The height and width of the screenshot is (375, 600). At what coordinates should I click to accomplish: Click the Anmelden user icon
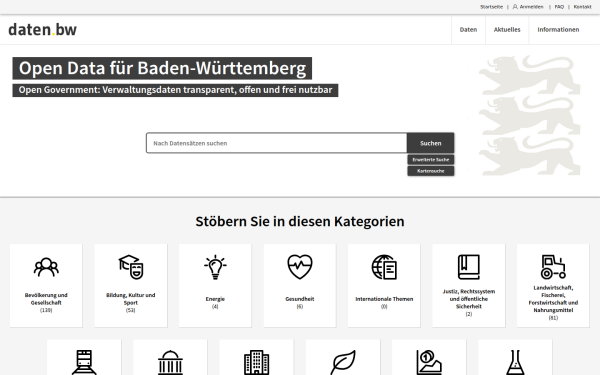pos(515,7)
